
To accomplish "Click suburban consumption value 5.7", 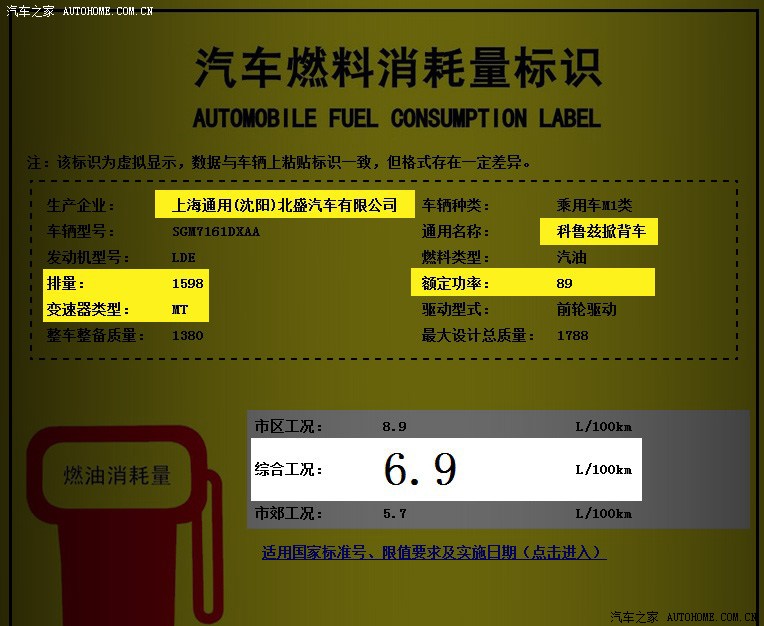I will [394, 513].
